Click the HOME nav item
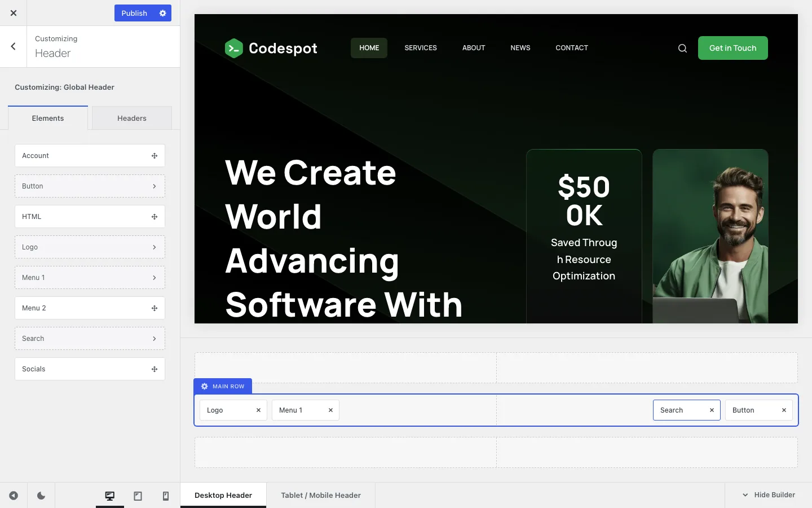Viewport: 812px width, 508px height. [369, 48]
